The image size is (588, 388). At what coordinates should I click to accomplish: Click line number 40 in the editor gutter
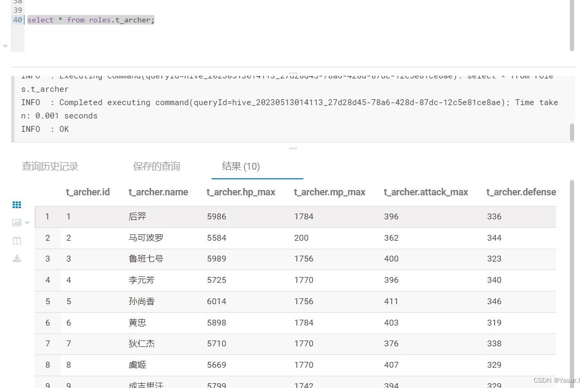tap(17, 20)
